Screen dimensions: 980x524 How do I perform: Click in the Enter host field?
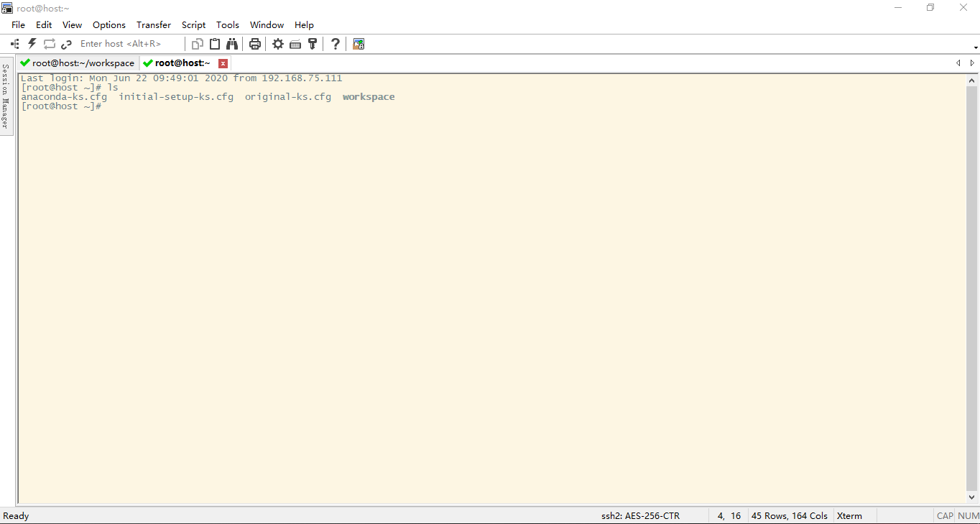pos(129,44)
